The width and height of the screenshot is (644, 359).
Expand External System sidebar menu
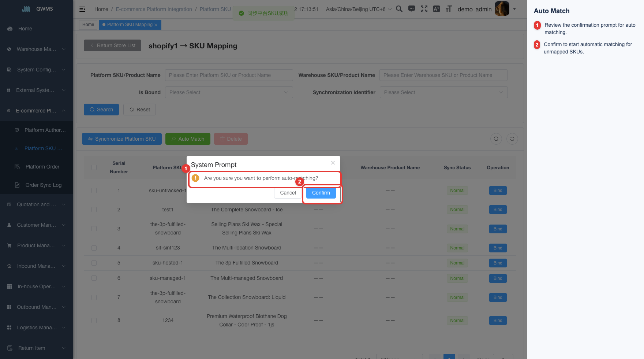[37, 90]
